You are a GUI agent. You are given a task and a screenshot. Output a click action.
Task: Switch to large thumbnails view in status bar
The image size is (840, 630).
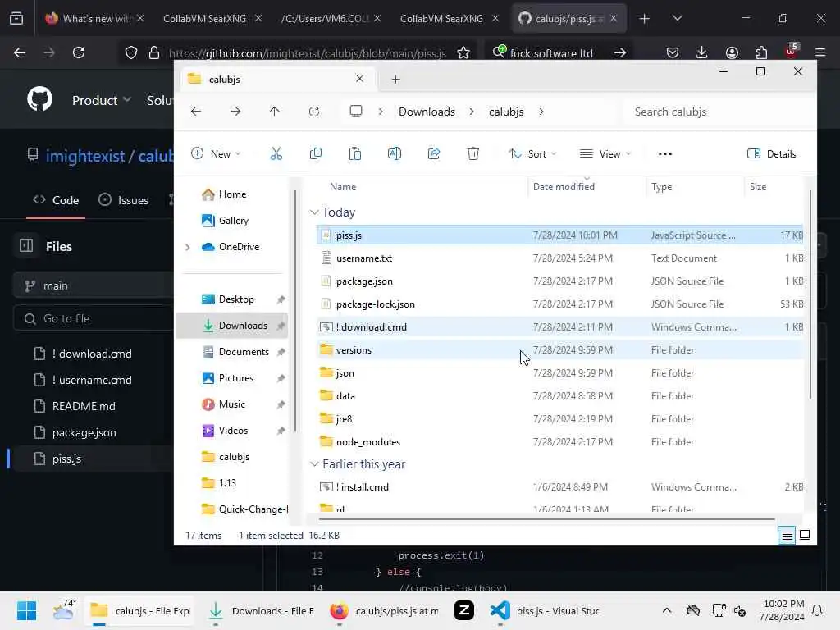(805, 535)
